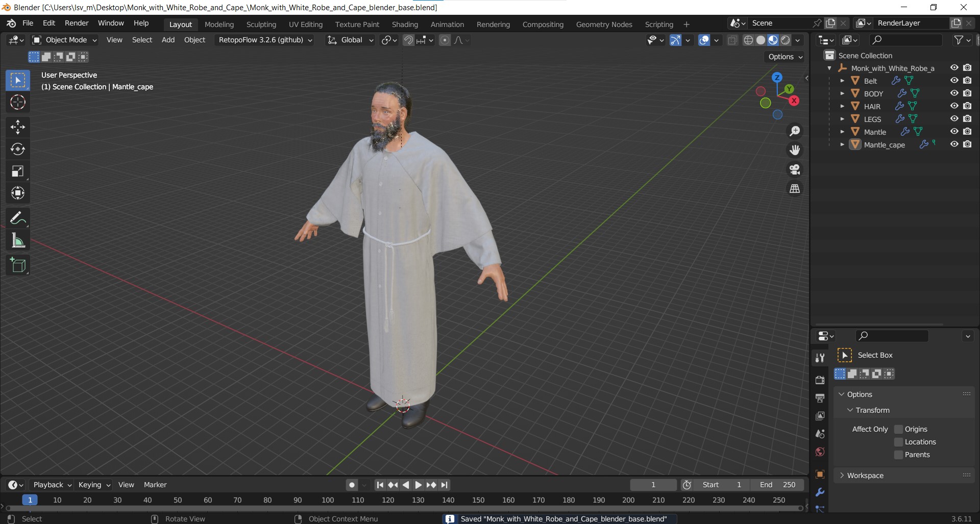
Task: Open the View Layer properties tab
Action: click(x=820, y=416)
